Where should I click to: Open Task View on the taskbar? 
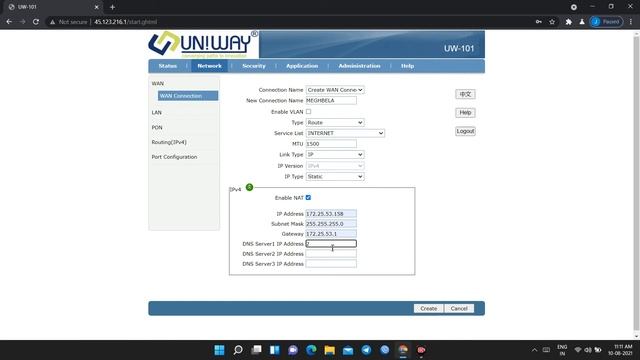256,350
